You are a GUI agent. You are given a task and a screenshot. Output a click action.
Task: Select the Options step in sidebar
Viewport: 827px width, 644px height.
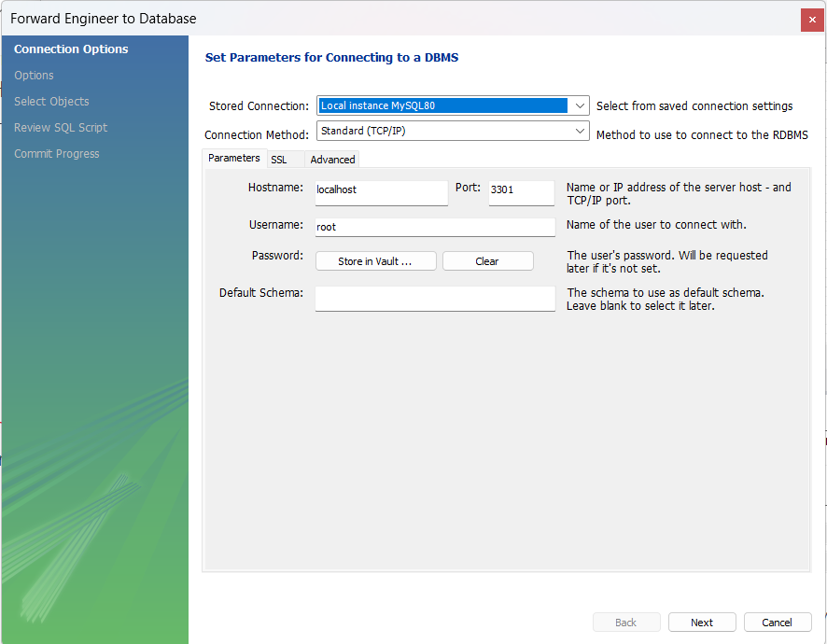[x=34, y=76]
